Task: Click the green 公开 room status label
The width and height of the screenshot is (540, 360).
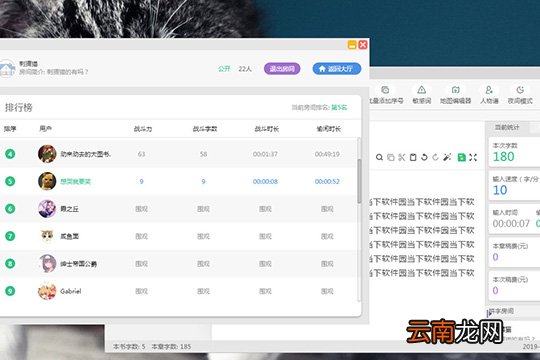Action: [224, 69]
